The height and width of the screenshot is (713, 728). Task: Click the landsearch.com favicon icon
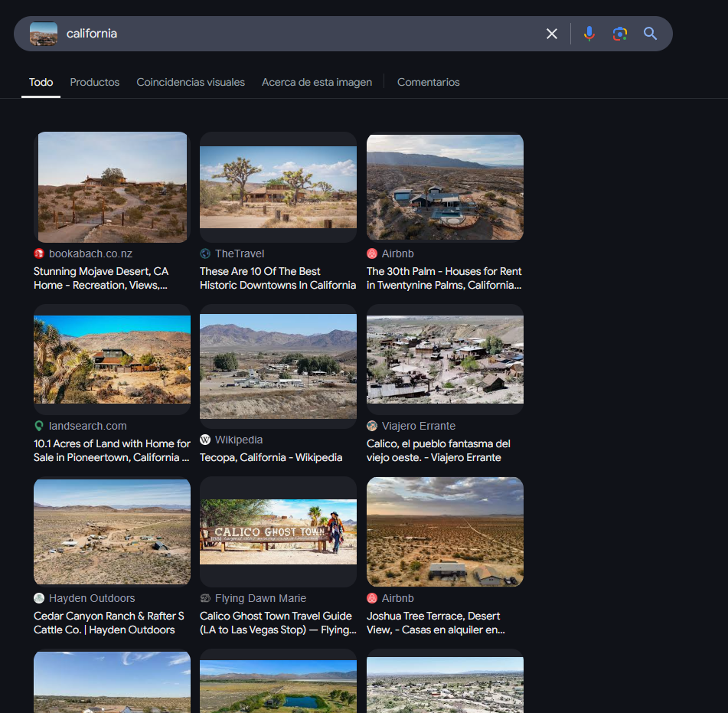click(39, 426)
